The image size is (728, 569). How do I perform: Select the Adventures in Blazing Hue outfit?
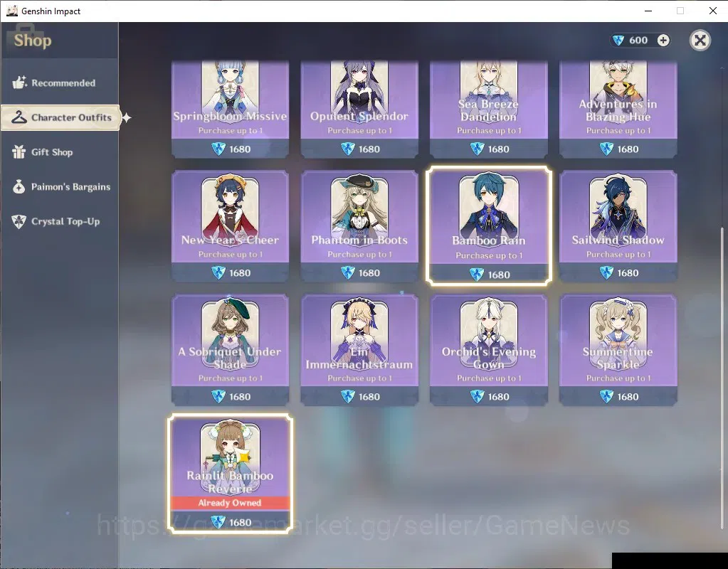618,109
